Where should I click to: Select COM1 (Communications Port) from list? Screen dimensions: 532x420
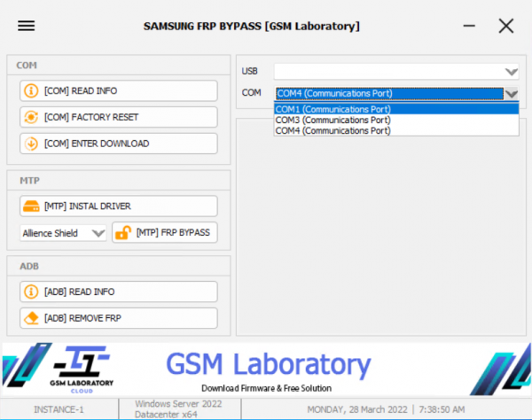396,109
